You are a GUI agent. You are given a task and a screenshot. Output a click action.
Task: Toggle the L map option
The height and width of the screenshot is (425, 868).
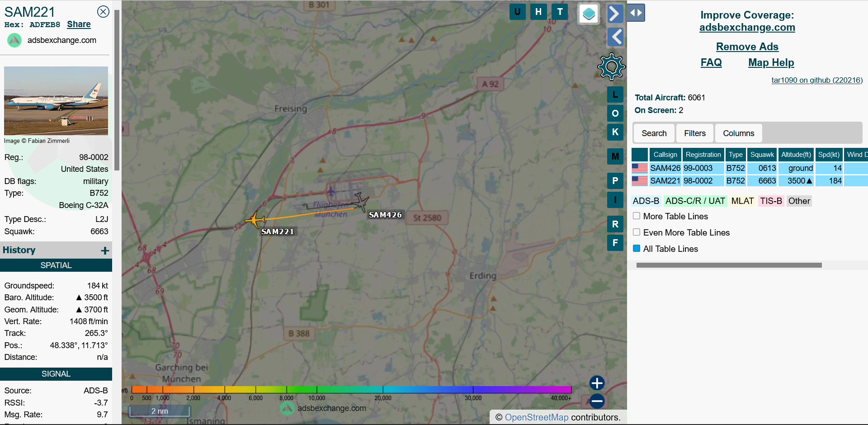click(x=615, y=94)
